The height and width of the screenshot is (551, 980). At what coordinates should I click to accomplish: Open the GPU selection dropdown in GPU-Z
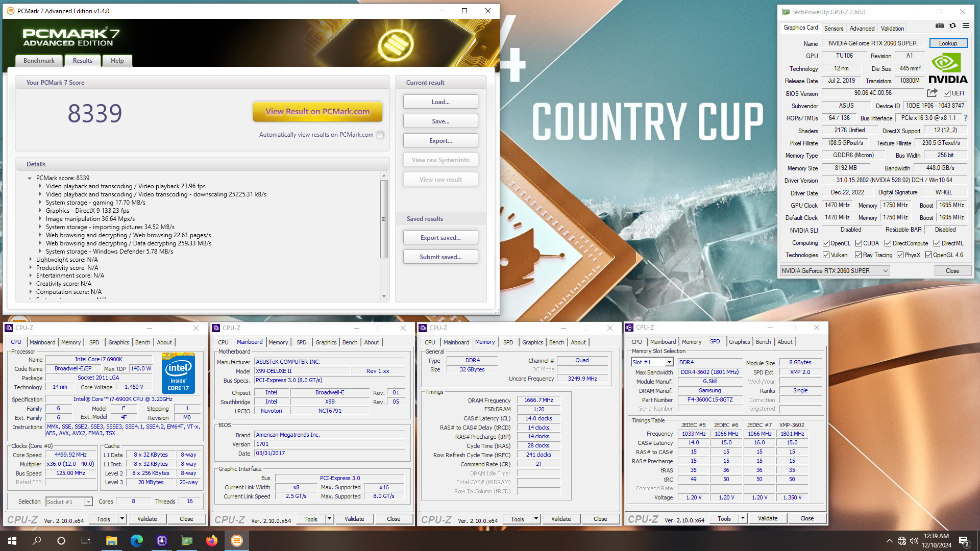(x=835, y=271)
